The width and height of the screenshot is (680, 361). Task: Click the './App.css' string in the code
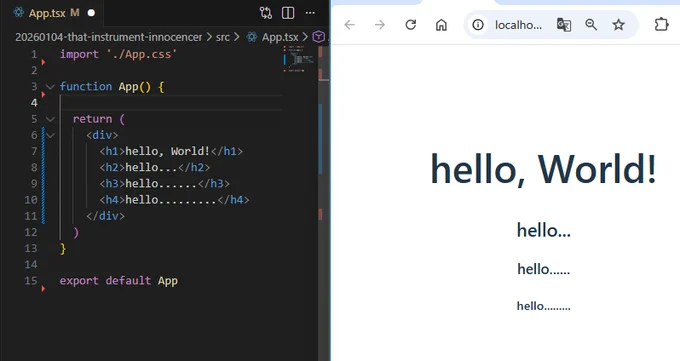pyautogui.click(x=142, y=55)
